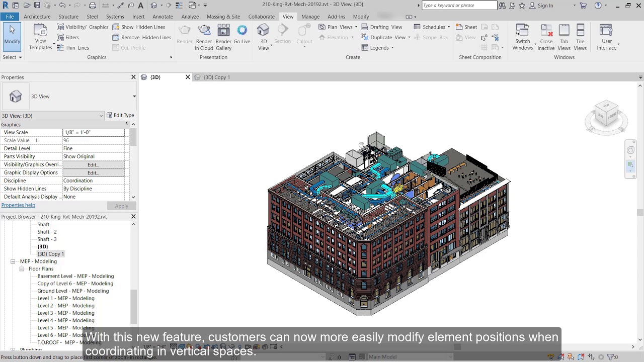
Task: Collapse Floor Plans tree node
Action: [x=22, y=269]
